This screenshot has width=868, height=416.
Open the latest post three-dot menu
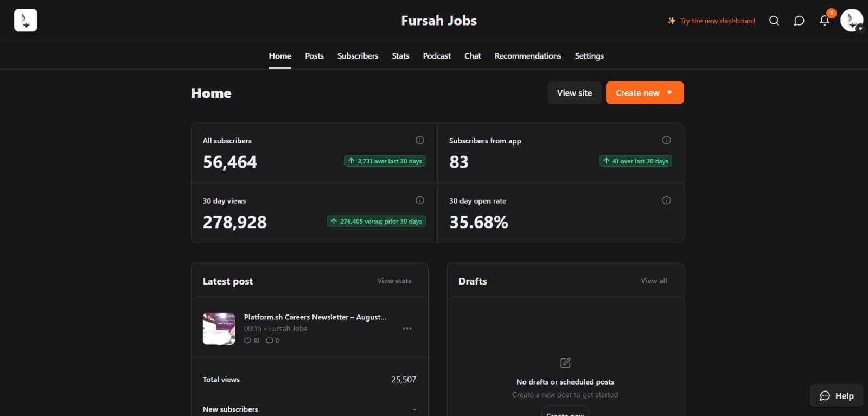407,329
